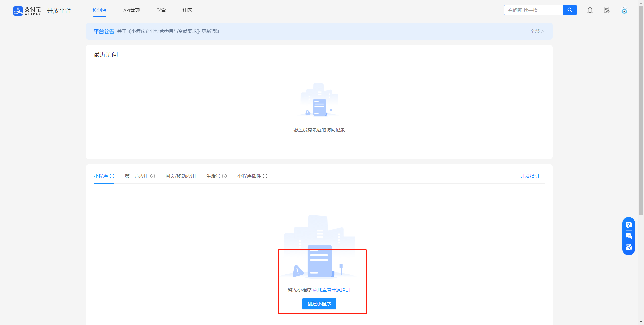
Task: Open the help question mark floating icon
Action: pos(628,225)
